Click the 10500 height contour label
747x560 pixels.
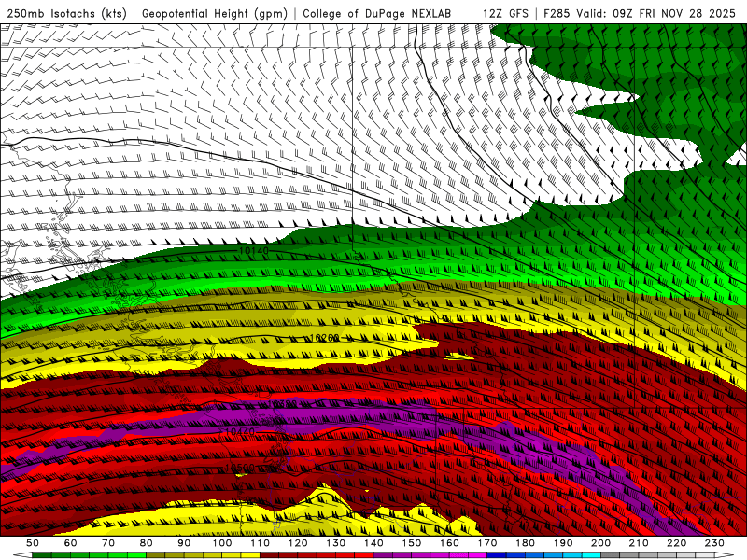[x=239, y=469]
